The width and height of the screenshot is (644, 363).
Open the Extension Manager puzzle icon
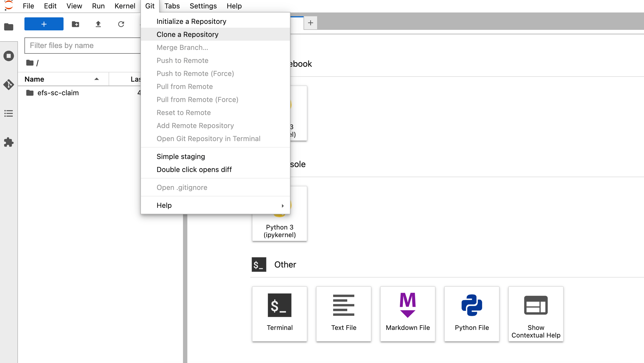(x=9, y=142)
